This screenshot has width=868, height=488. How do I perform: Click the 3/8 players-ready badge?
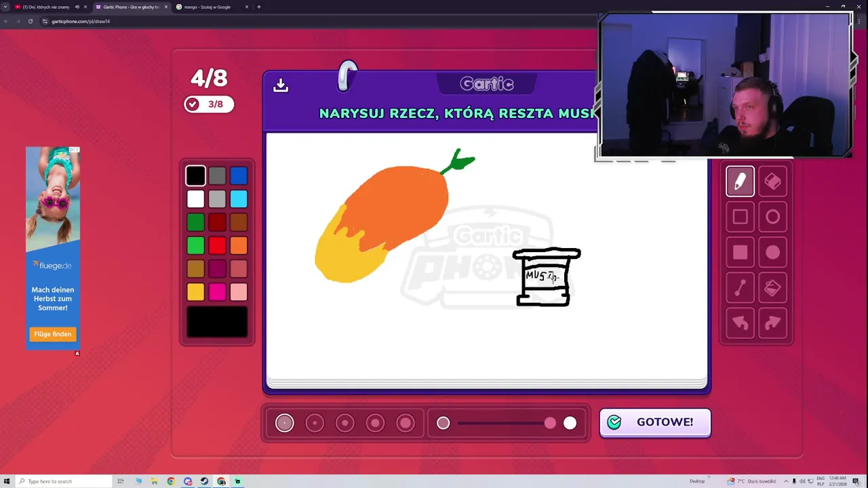point(209,104)
